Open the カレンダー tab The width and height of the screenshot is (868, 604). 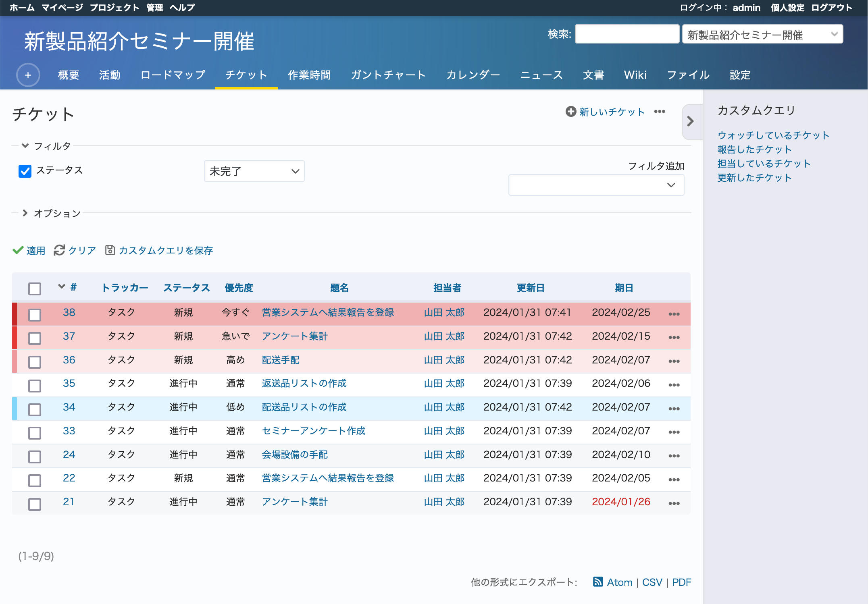[473, 75]
